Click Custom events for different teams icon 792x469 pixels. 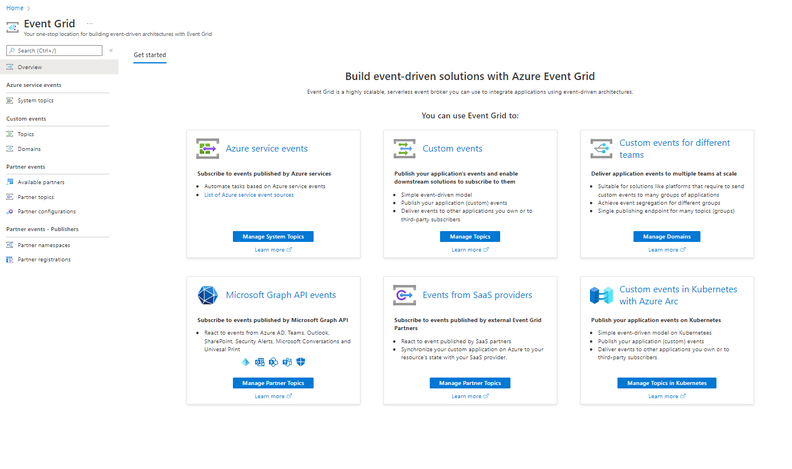pos(601,148)
